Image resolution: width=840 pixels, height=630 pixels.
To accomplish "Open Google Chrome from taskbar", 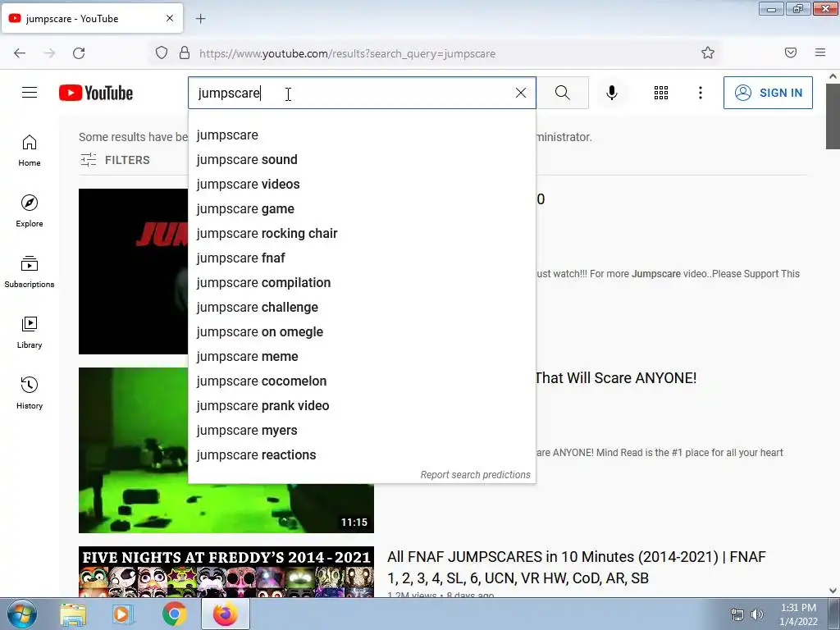I will click(x=174, y=614).
